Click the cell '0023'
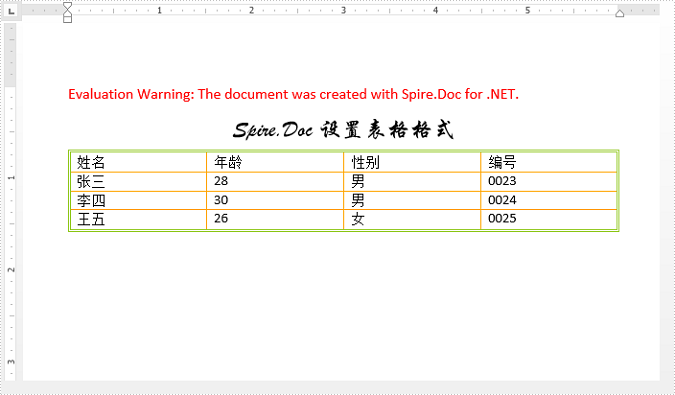The width and height of the screenshot is (675, 395). [x=549, y=182]
